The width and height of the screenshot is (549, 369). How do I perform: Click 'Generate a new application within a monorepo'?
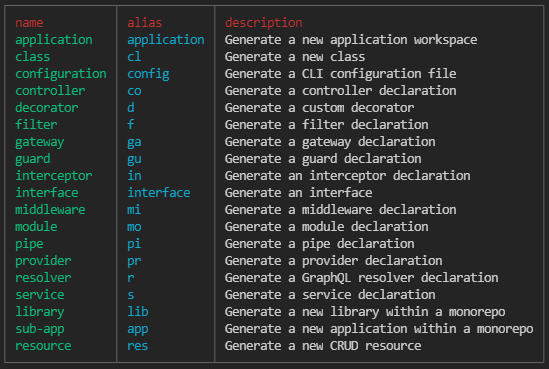(379, 329)
